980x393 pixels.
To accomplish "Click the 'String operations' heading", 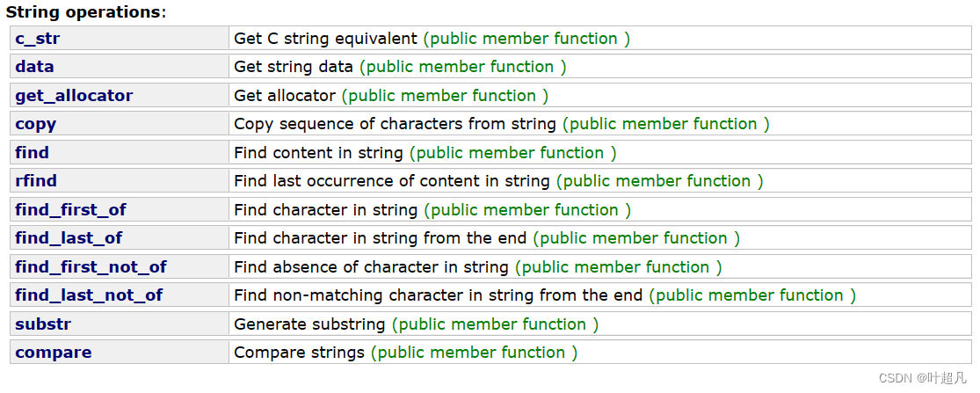I will point(85,12).
